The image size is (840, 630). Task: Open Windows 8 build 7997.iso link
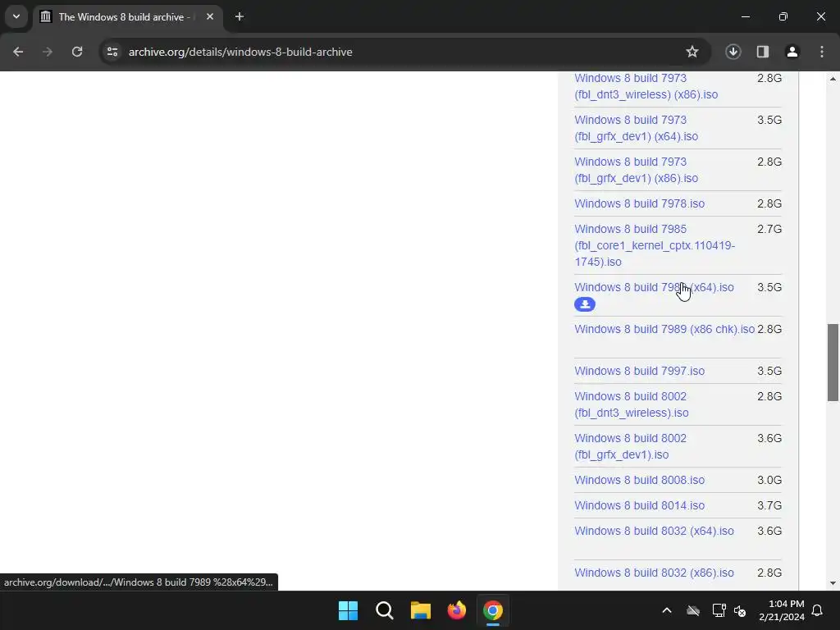coord(639,371)
